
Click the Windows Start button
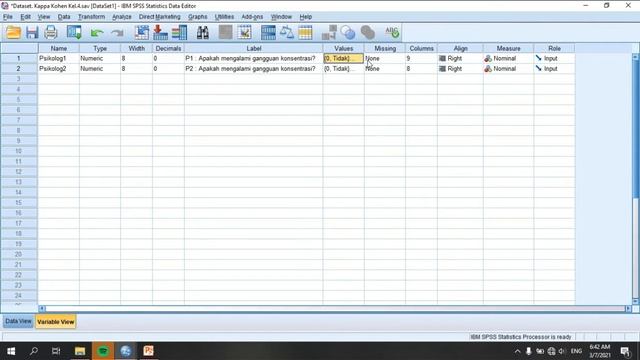(x=11, y=351)
